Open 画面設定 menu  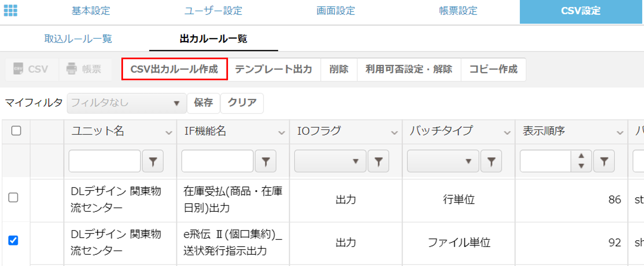(x=336, y=11)
